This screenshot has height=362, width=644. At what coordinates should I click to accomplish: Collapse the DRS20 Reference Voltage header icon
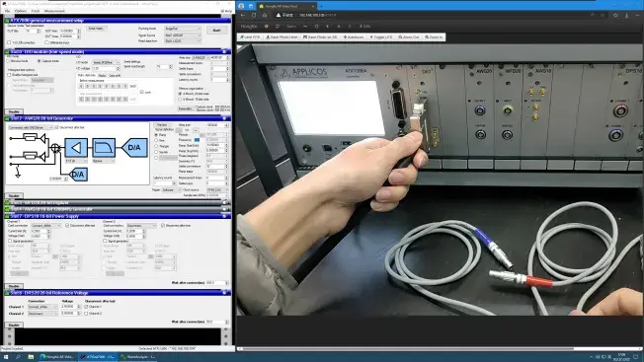pos(224,293)
